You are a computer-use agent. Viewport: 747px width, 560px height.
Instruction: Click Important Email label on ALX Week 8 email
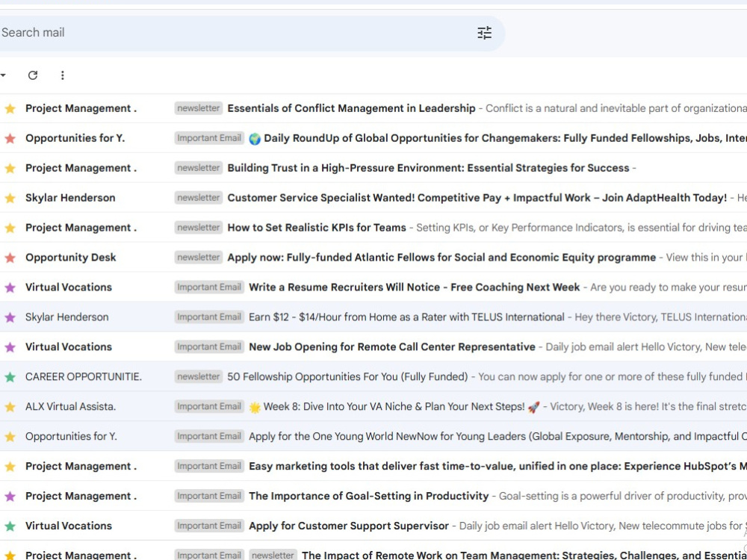209,407
